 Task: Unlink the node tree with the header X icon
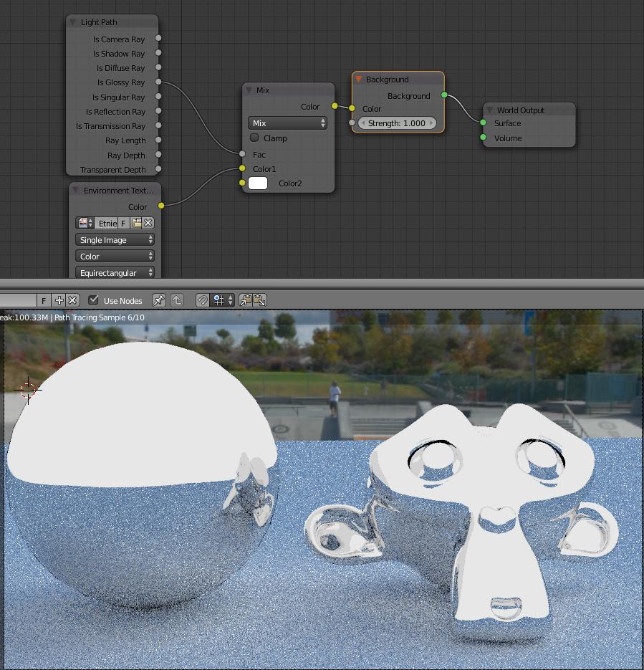(x=72, y=300)
